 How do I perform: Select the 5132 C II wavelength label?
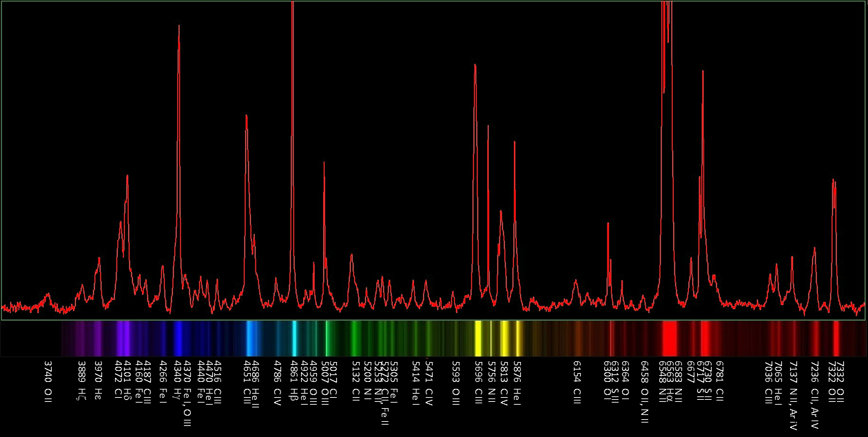click(x=355, y=381)
